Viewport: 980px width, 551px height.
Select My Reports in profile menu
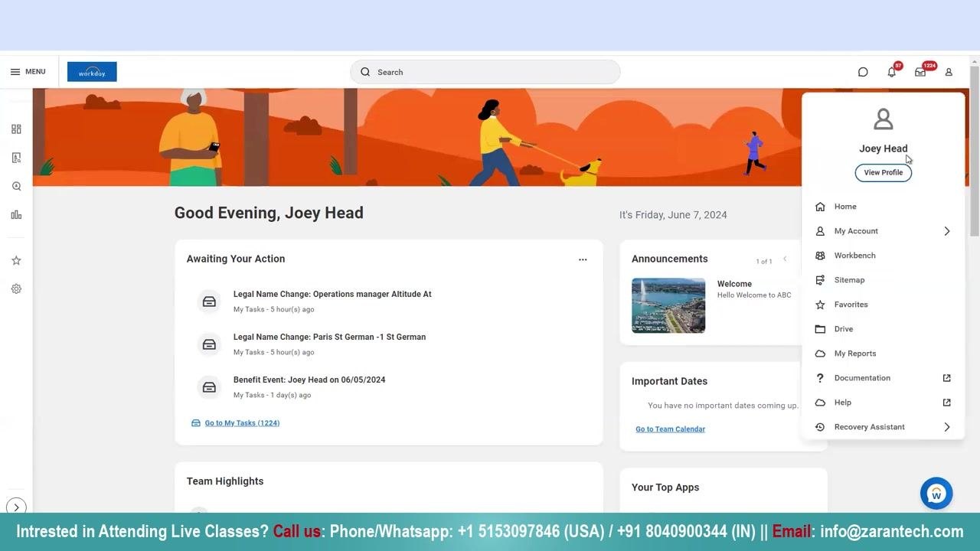click(883, 354)
